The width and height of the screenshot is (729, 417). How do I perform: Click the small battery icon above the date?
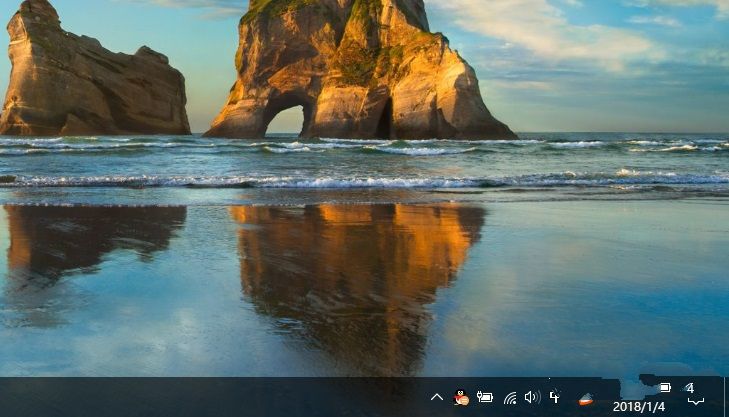[665, 387]
